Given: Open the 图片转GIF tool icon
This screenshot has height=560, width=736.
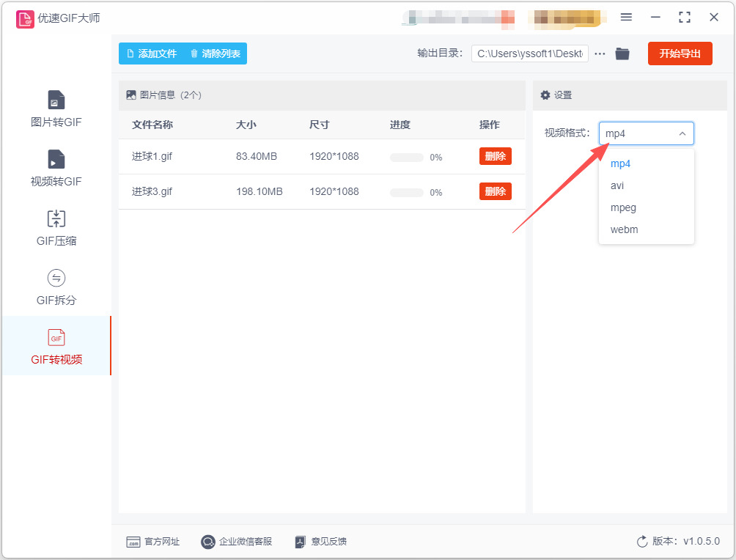Looking at the screenshot, I should coord(56,100).
